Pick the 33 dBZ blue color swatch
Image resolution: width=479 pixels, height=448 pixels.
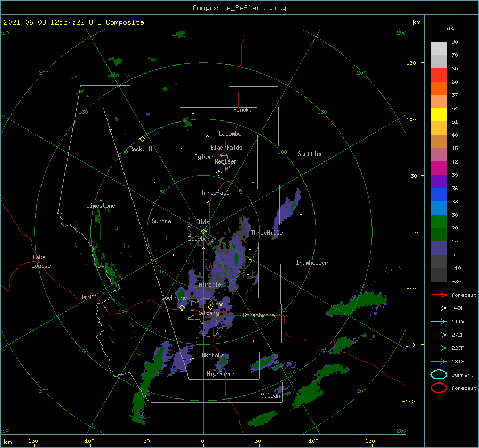pyautogui.click(x=439, y=194)
